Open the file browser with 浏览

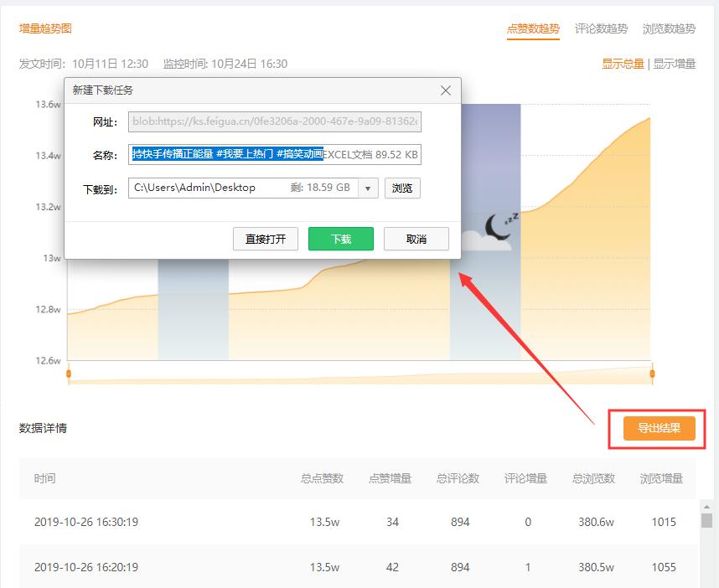401,188
